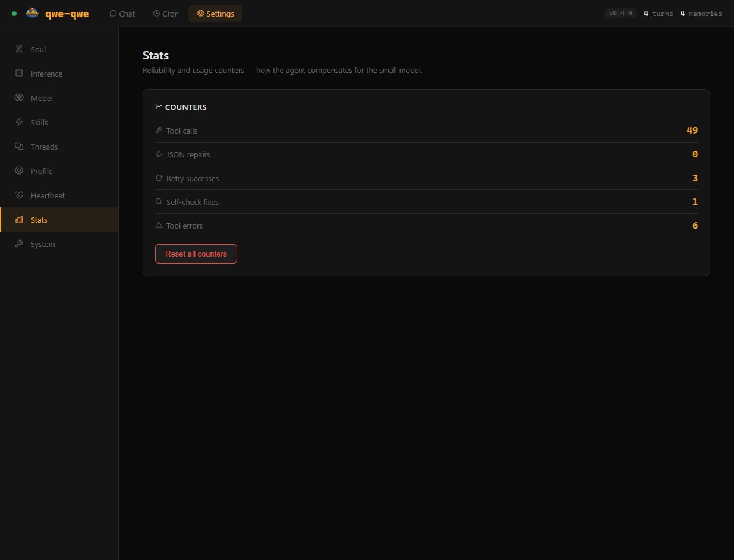
Task: Click the v0.4.0 version badge
Action: (x=620, y=12)
